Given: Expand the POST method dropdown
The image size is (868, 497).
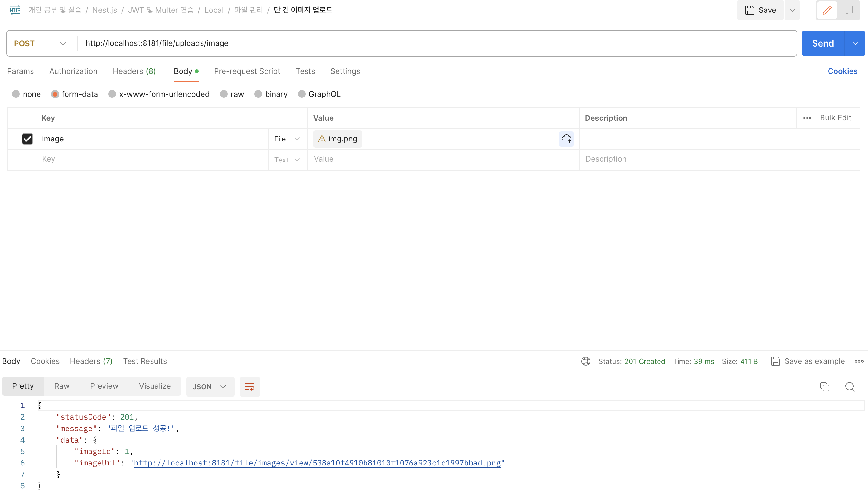Looking at the screenshot, I should pos(40,43).
